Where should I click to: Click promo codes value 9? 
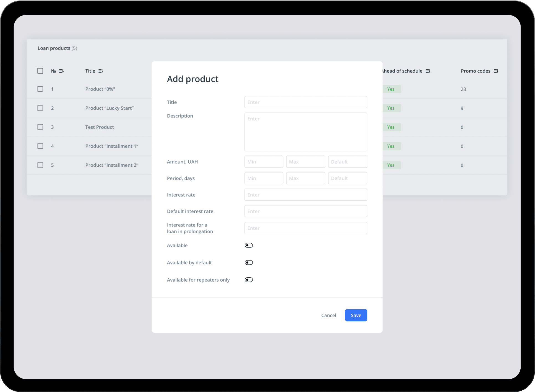click(x=462, y=108)
